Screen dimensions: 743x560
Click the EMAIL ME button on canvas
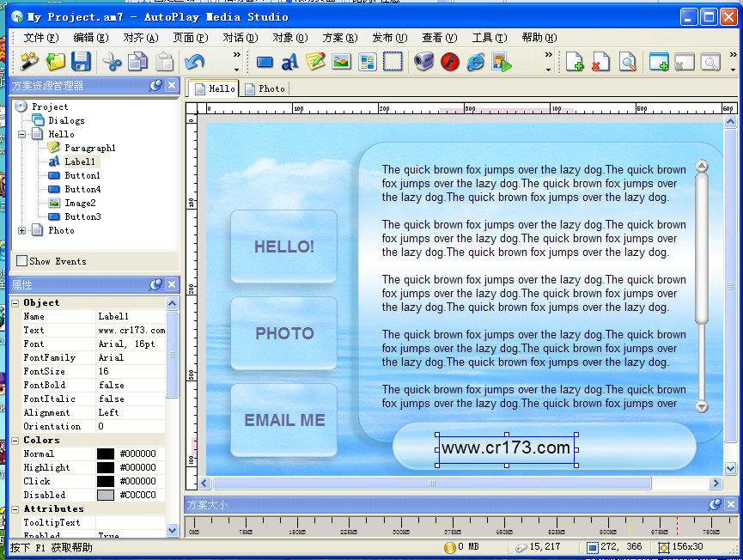284,420
